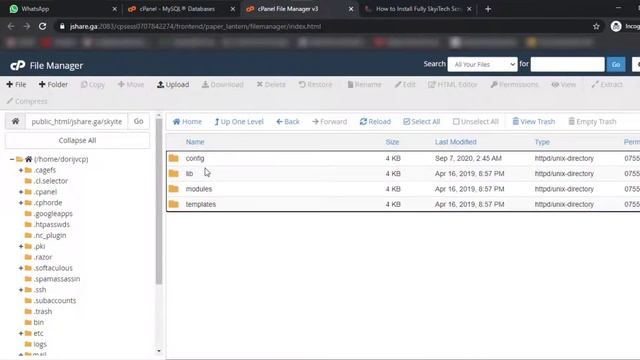
Task: Open a new browser tab
Action: click(488, 9)
